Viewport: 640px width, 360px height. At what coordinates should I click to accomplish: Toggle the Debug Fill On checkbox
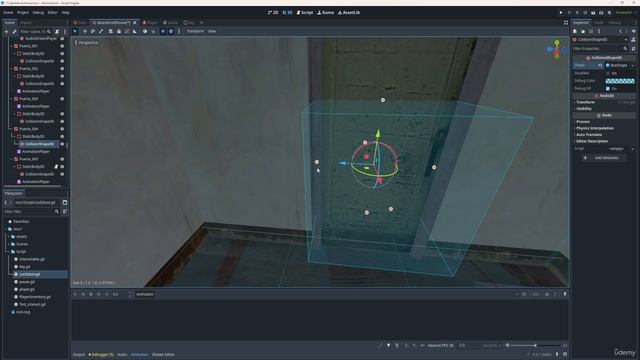pyautogui.click(x=608, y=89)
